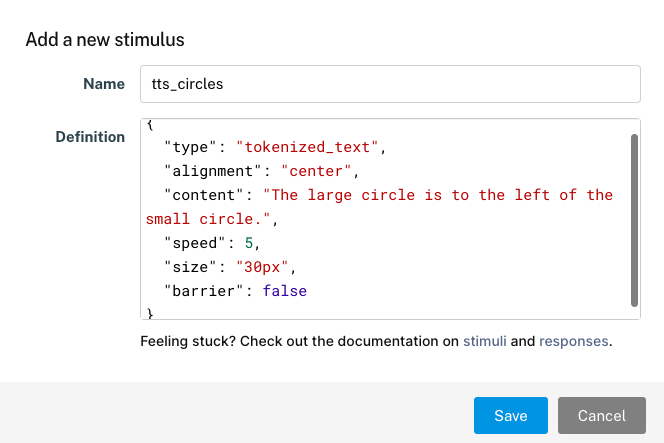Open the responses documentation link
Viewport: 664px width, 443px height.
click(573, 341)
